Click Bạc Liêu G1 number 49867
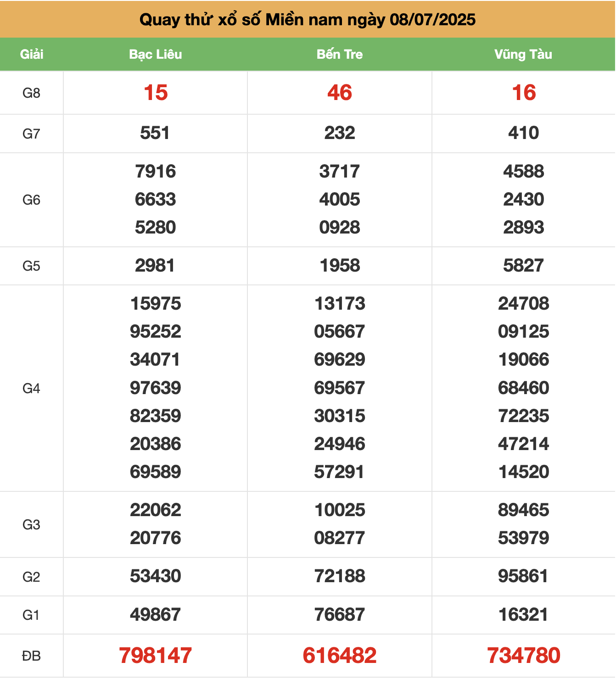616x679 pixels. 156,615
